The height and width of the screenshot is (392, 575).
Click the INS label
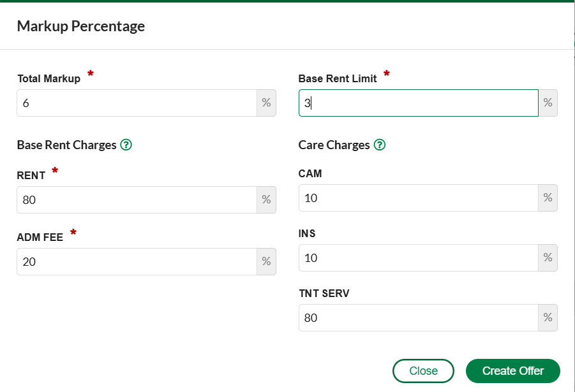[x=307, y=233]
